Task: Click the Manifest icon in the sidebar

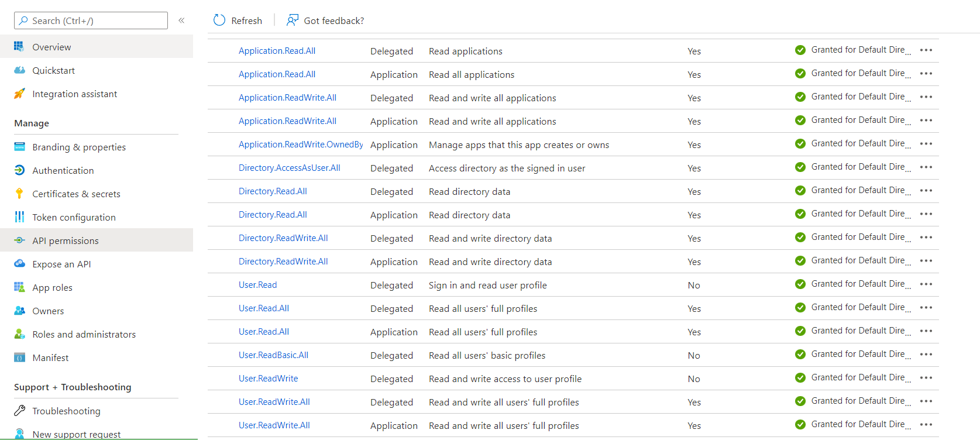Action: [x=19, y=357]
